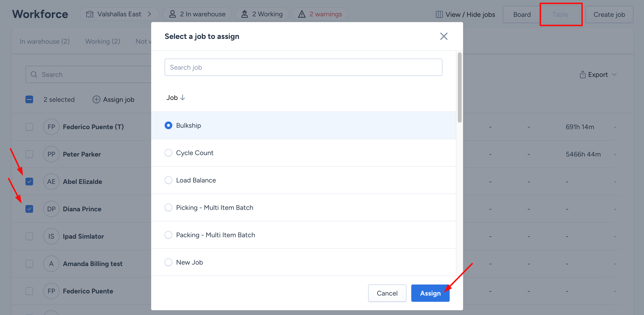Click the 5466h 44m value
The width and height of the screenshot is (644, 315).
point(583,154)
